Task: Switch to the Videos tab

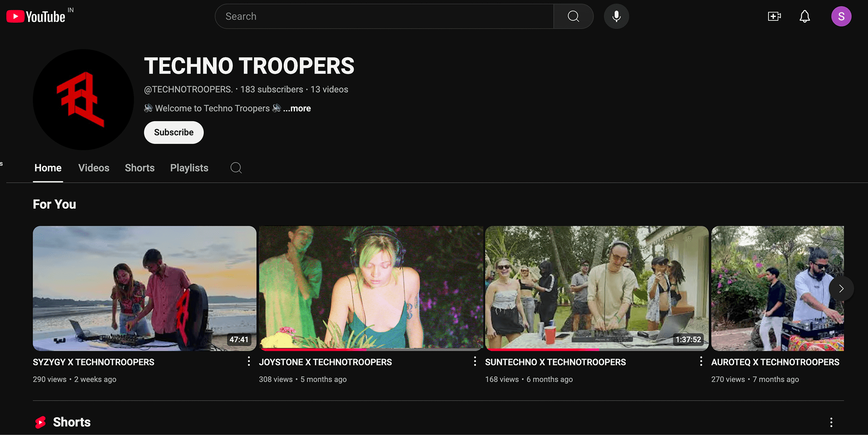Action: [x=94, y=168]
